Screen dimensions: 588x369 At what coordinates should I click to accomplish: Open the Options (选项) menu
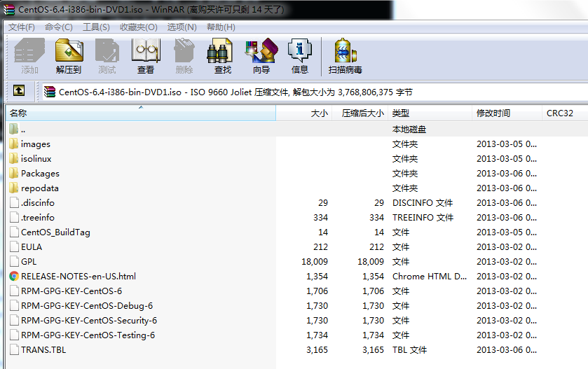point(182,27)
